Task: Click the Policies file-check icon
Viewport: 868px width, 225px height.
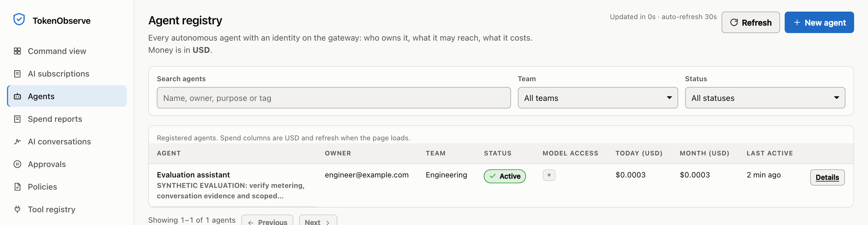Action: click(x=17, y=187)
